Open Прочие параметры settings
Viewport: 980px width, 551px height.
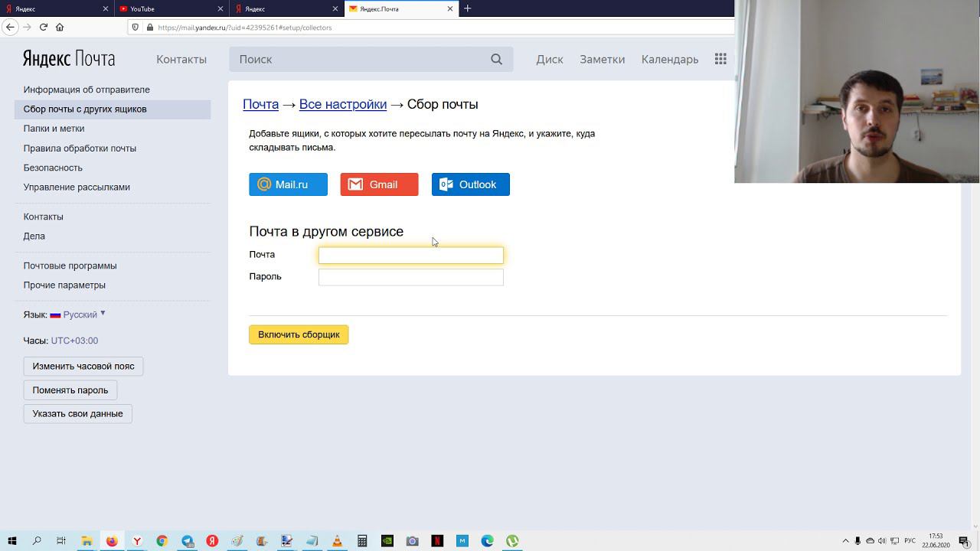coord(64,285)
